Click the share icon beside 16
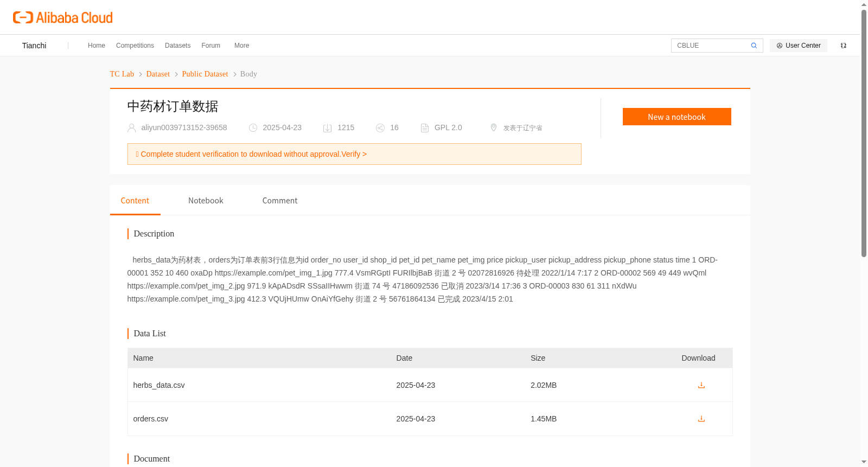The height and width of the screenshot is (467, 868). pos(380,128)
